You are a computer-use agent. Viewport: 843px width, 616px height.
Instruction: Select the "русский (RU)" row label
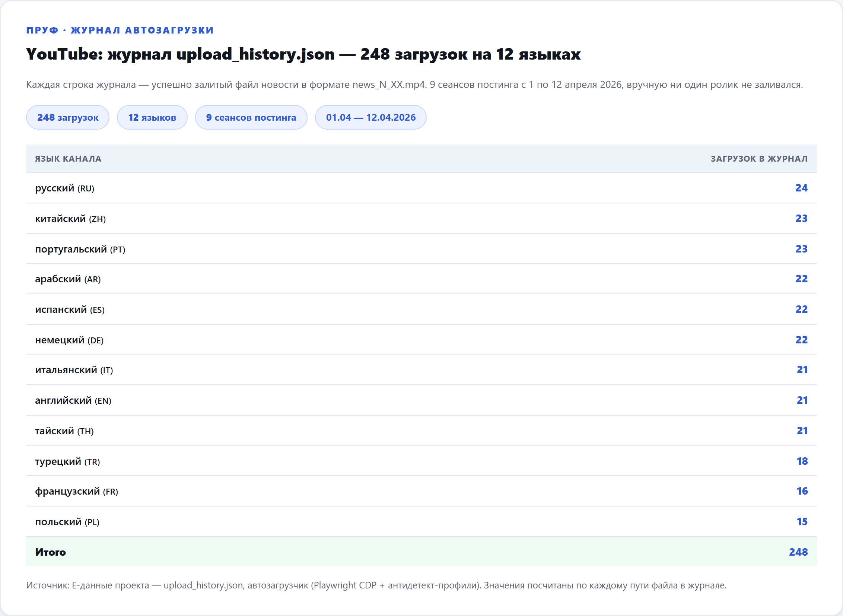65,188
